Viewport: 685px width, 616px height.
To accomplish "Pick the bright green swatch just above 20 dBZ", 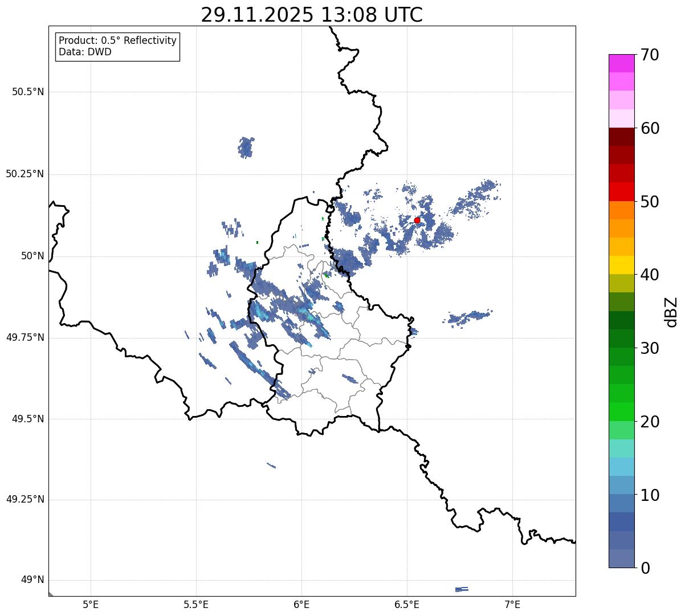I will pos(622,412).
